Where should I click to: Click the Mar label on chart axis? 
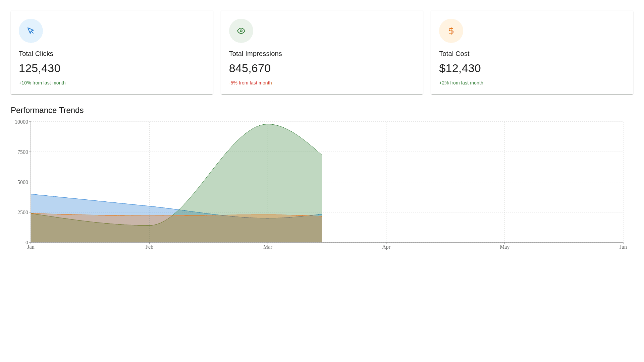(268, 247)
